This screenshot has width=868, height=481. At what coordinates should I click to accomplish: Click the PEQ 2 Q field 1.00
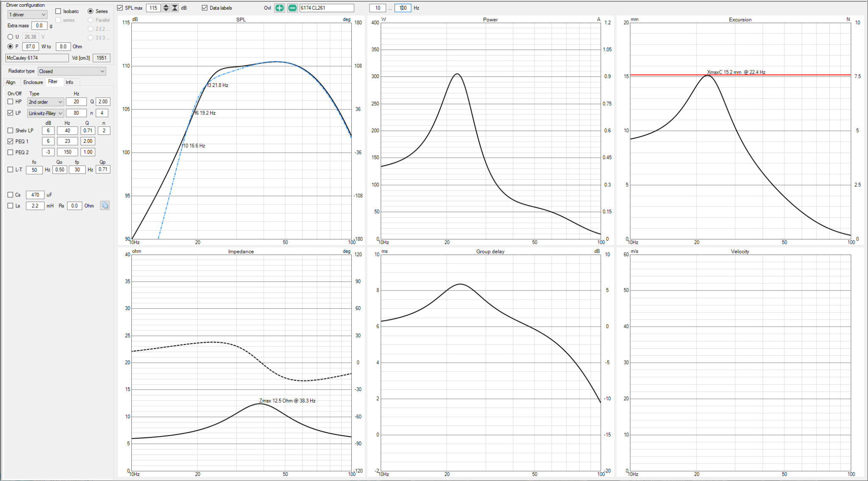[88, 152]
